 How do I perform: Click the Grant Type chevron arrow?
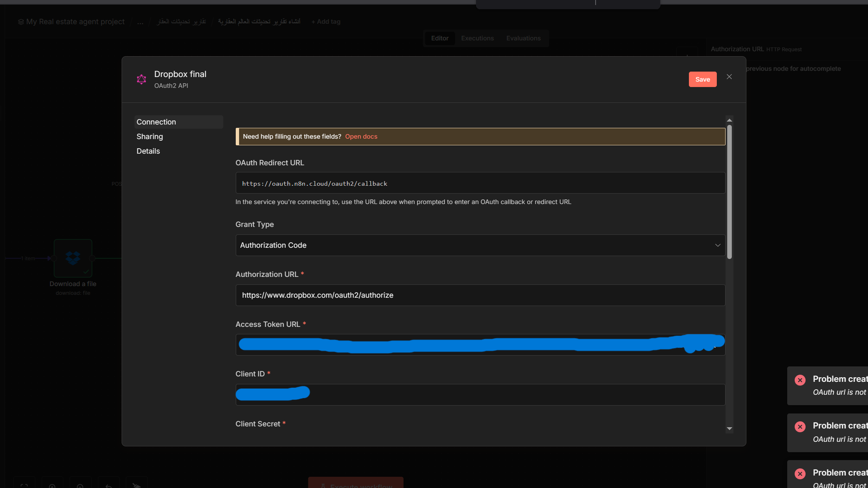tap(718, 245)
